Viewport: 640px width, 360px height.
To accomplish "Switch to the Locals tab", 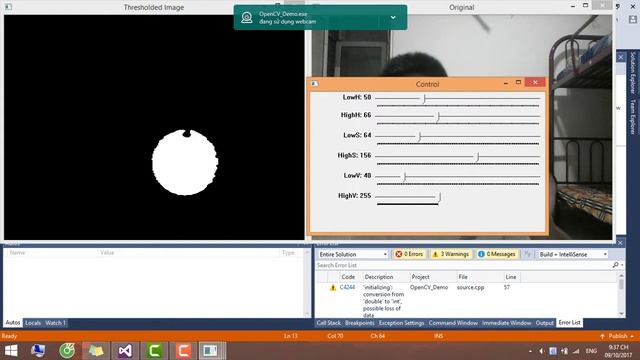I will (33, 323).
